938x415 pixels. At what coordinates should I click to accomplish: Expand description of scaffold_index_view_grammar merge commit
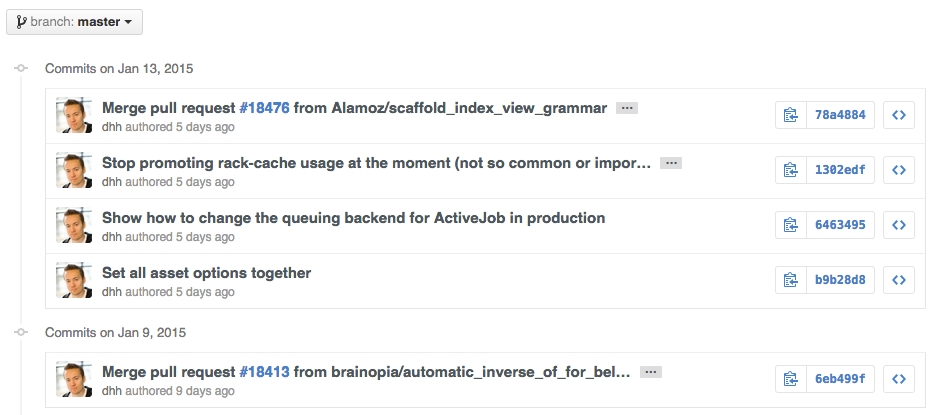(627, 108)
